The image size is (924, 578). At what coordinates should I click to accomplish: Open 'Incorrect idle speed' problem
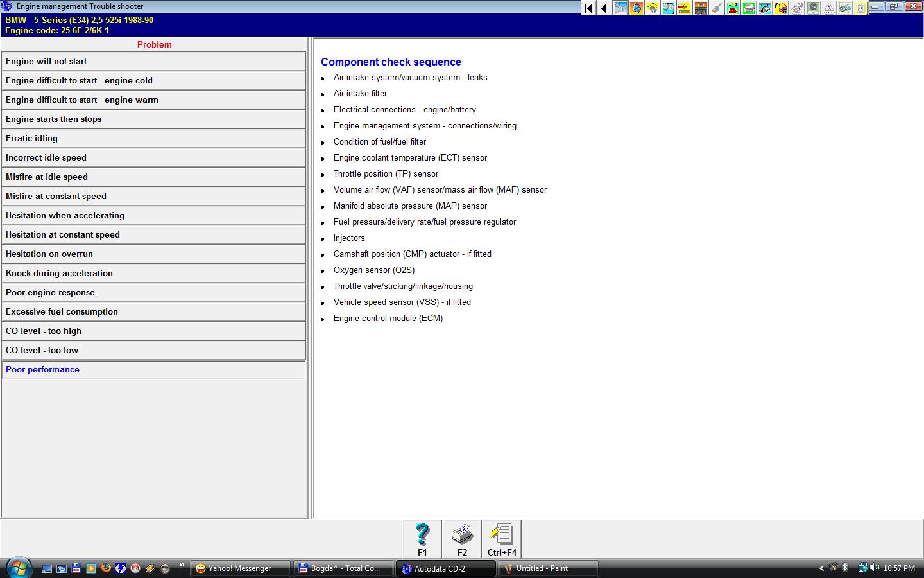(153, 157)
